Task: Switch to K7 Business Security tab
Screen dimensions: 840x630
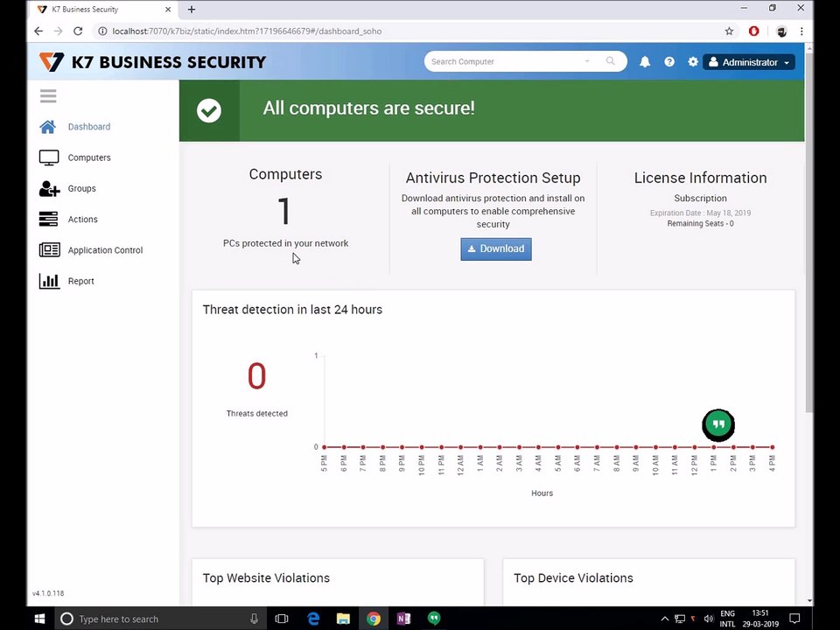Action: tap(101, 9)
